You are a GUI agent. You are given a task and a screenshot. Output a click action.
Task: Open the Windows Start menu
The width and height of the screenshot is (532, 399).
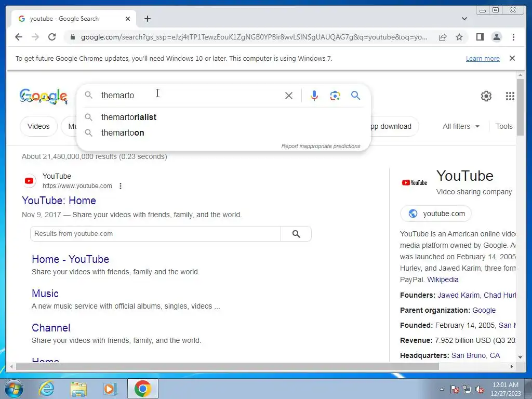[14, 389]
